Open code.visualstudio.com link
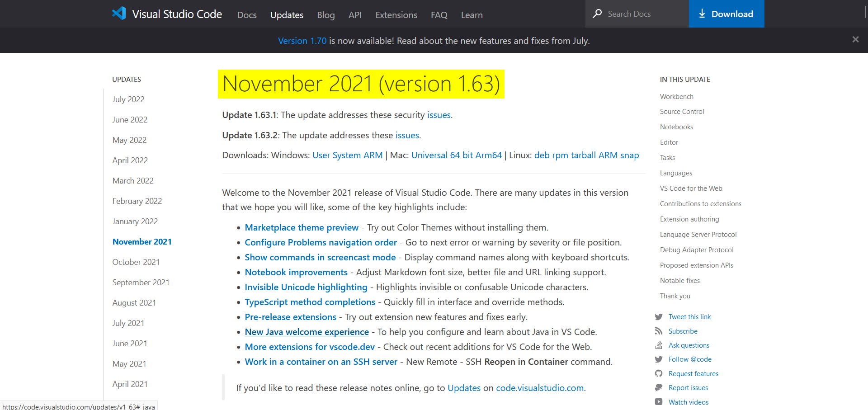Viewport: 868px width, 410px height. (540, 388)
